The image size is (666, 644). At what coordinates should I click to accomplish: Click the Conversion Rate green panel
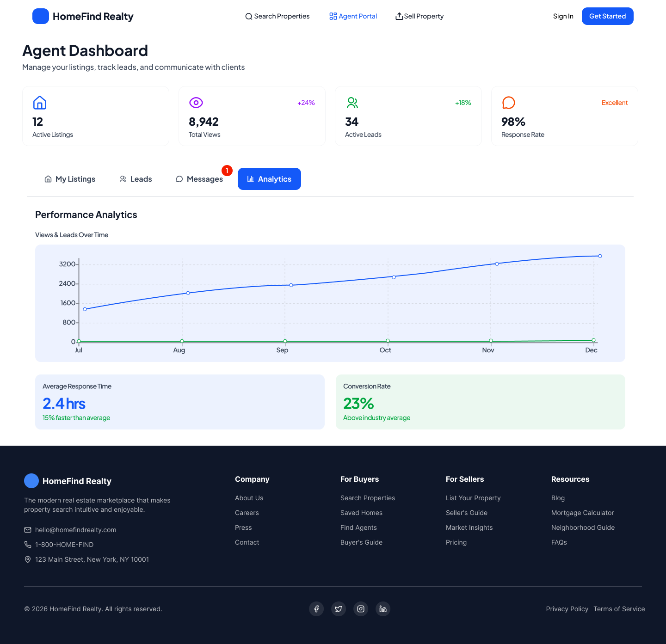coord(480,402)
